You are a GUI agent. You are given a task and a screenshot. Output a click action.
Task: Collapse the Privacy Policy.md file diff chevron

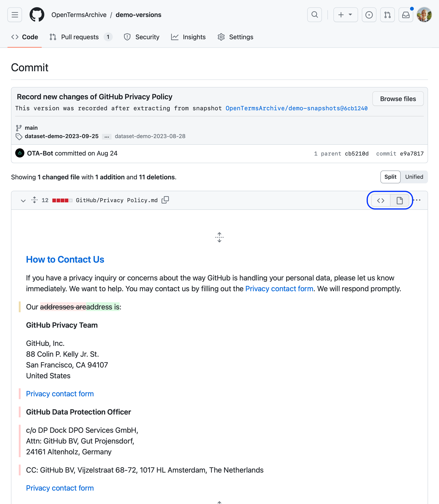(23, 201)
